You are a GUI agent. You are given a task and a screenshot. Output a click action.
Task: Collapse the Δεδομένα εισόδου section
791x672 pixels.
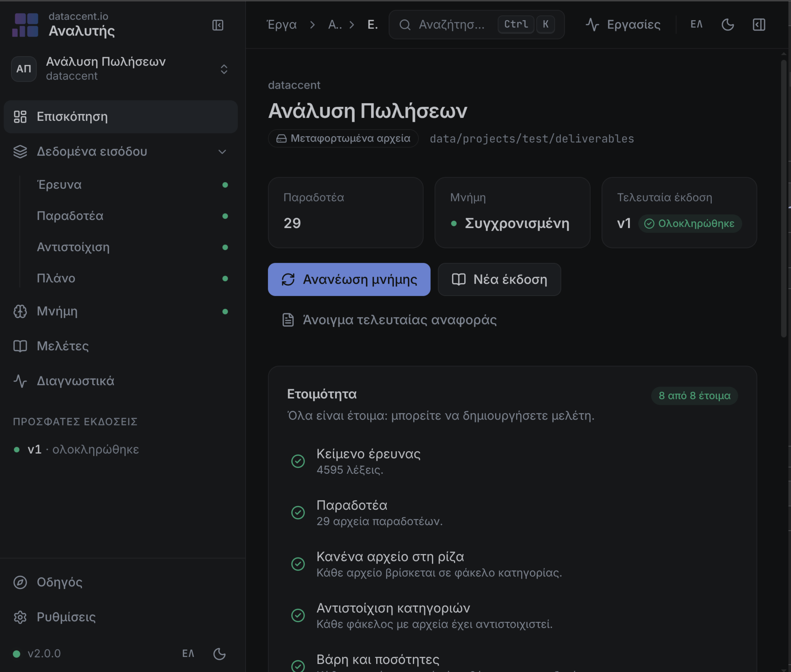click(x=121, y=151)
